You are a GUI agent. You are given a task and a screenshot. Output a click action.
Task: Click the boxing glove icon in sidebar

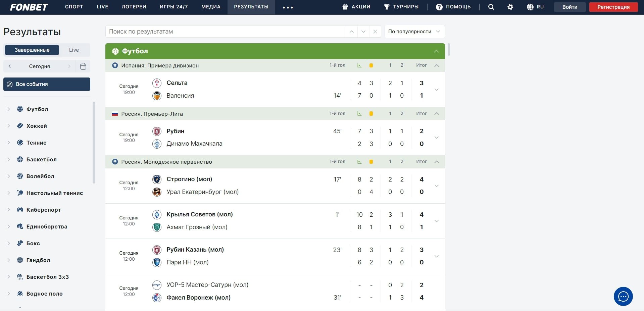point(20,243)
